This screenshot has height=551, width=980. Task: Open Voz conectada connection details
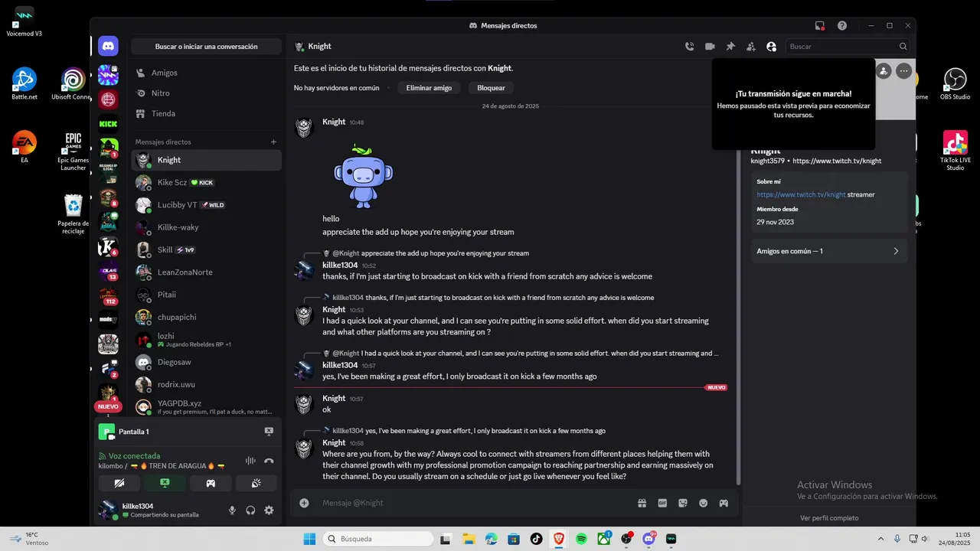point(135,456)
